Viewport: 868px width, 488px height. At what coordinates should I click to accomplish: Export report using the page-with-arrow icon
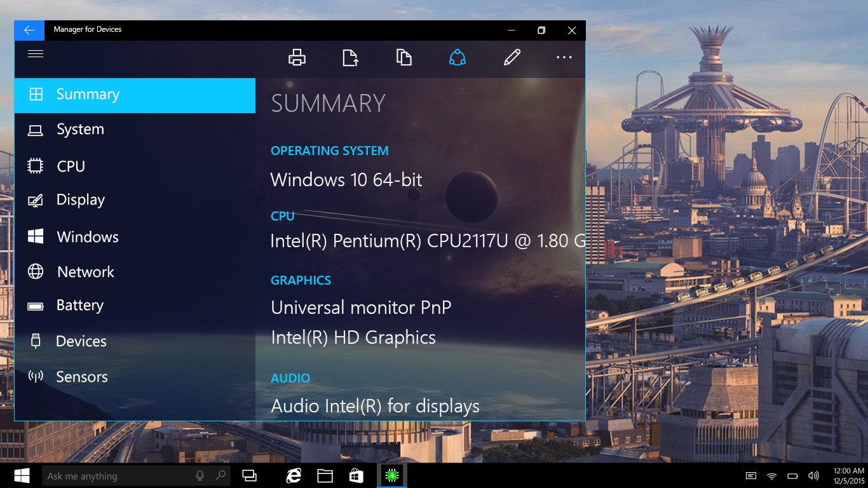pos(350,58)
